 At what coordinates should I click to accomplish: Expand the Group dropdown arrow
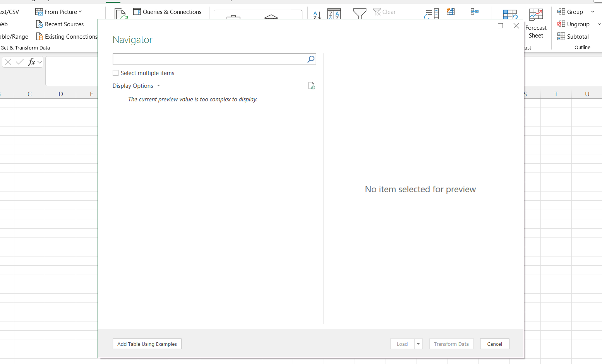pos(593,12)
